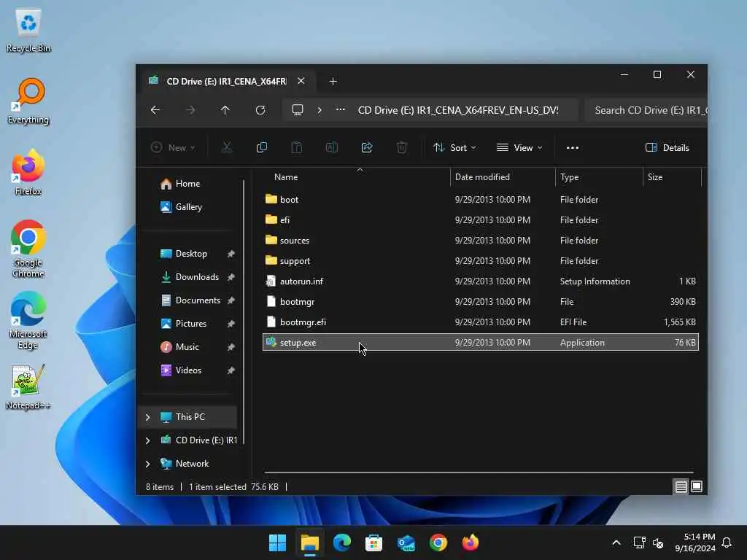Click the Paste clipboard icon
Image resolution: width=747 pixels, height=560 pixels.
(x=296, y=147)
